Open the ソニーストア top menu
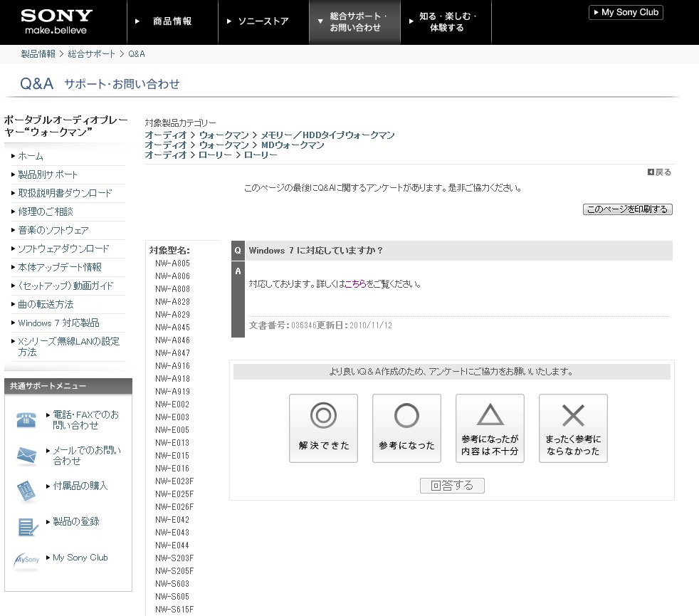Viewport: 699px width, 616px height. point(263,21)
